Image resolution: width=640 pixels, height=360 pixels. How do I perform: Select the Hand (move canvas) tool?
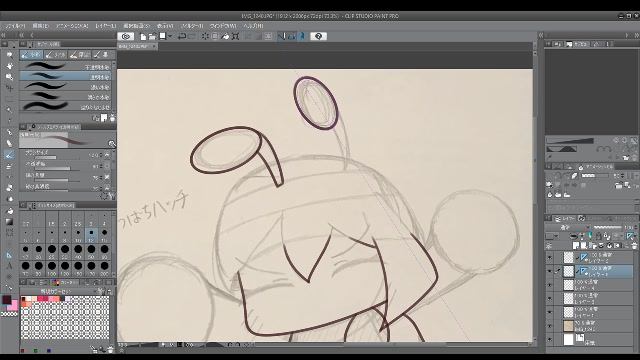click(x=10, y=66)
